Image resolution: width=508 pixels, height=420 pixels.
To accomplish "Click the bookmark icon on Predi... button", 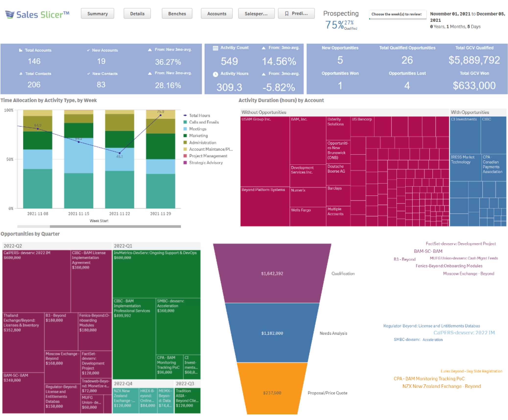I will [x=287, y=13].
